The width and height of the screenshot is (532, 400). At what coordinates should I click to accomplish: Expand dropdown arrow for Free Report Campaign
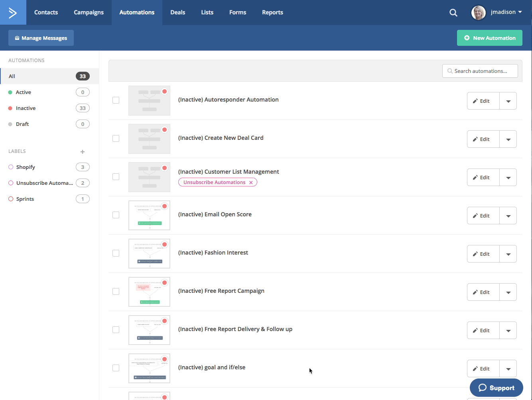point(508,292)
